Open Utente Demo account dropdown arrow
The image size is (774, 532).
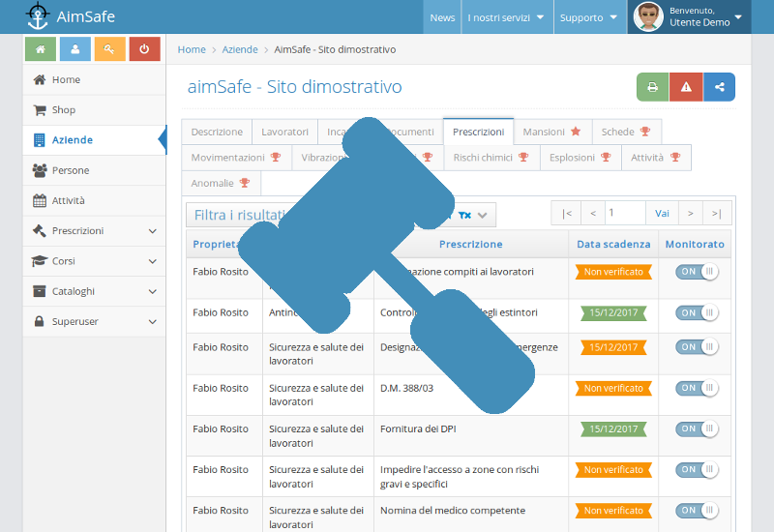738,16
